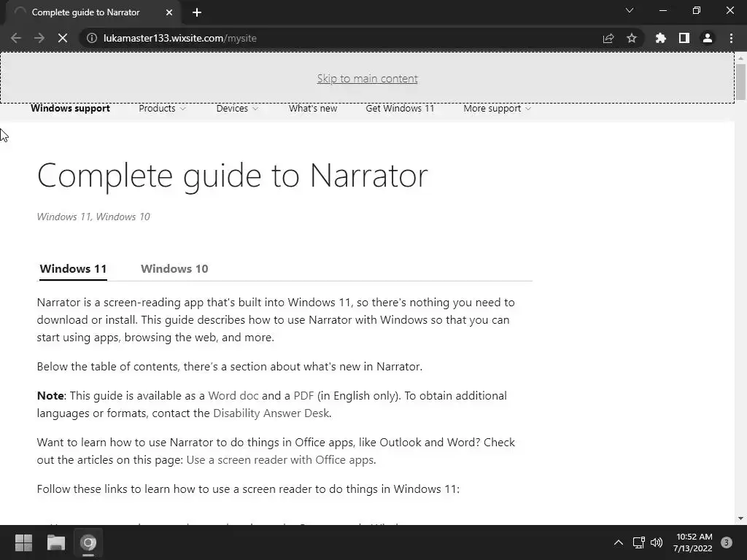Bookmark this tab with star
The width and height of the screenshot is (747, 560).
coord(632,38)
